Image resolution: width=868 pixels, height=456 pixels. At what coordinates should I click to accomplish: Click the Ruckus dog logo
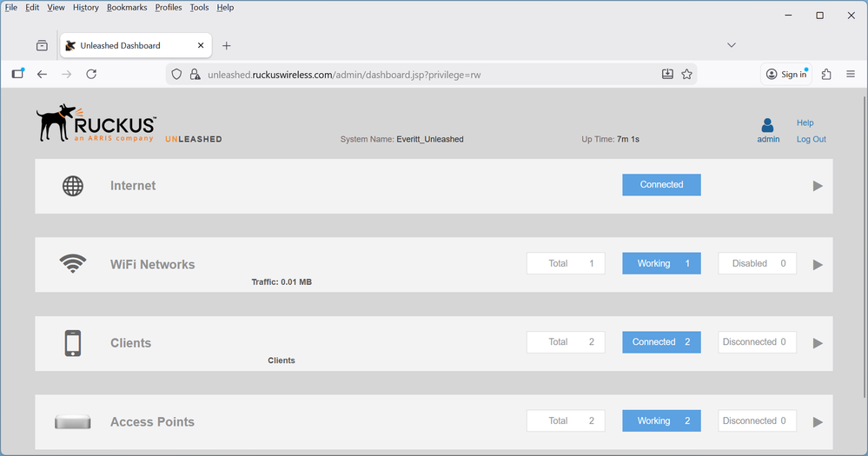[96, 122]
